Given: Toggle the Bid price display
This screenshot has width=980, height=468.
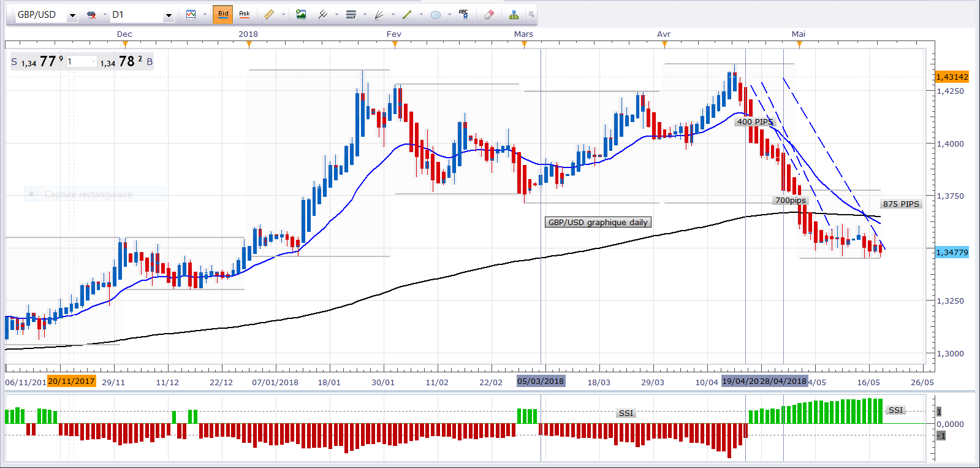Looking at the screenshot, I should (223, 14).
